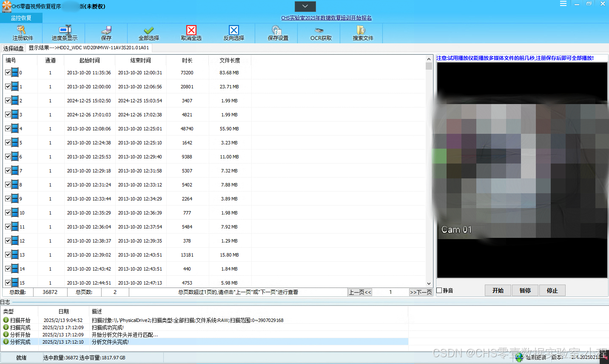Click the film icon of row 2
The height and width of the screenshot is (364, 609).
15,101
